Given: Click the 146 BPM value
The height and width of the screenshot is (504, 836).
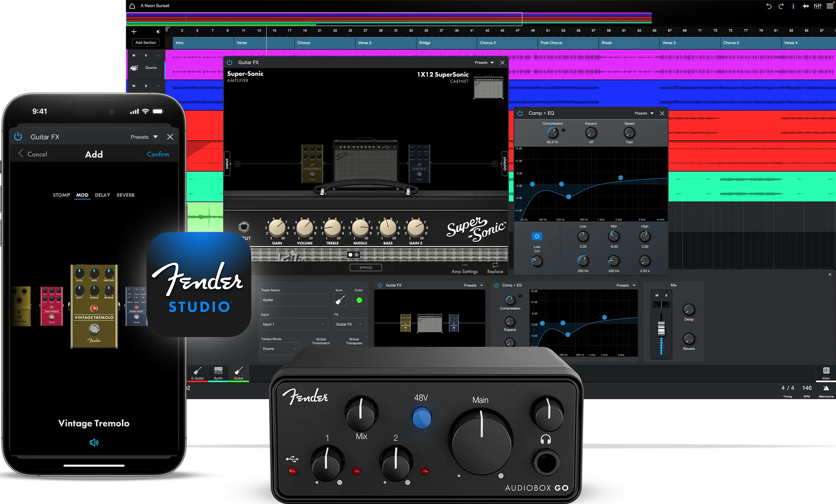Looking at the screenshot, I should [x=807, y=388].
